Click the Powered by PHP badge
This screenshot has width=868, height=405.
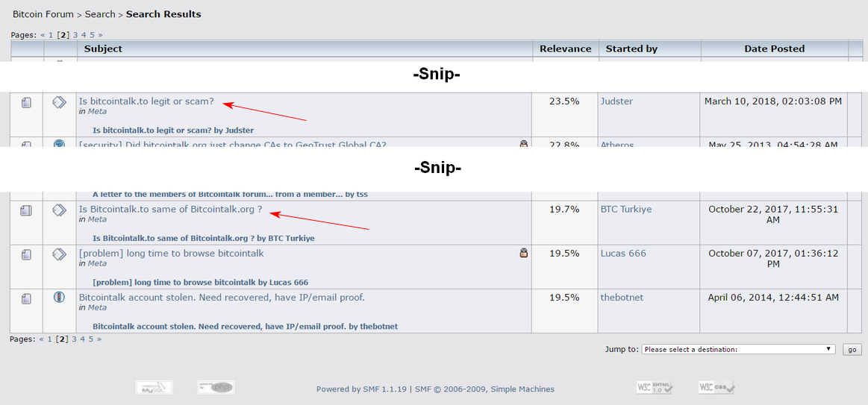[216, 387]
